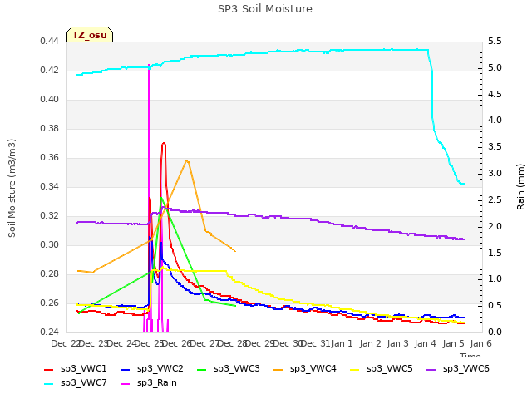Click the sp3_VWC5 legend label

click(390, 368)
